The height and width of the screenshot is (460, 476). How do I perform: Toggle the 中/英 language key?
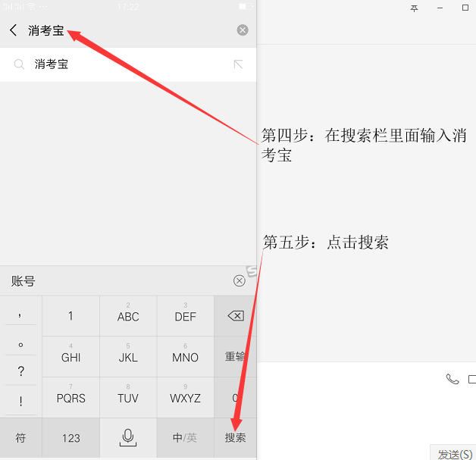click(185, 438)
